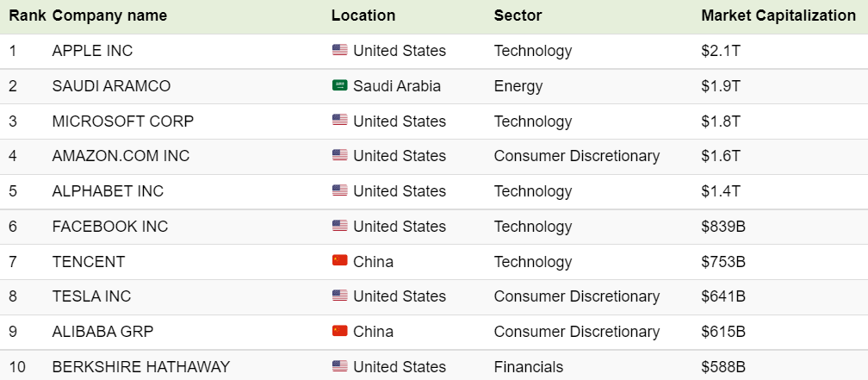The image size is (868, 380).
Task: Select the SAUDI ARAMCO company name
Action: (x=111, y=86)
